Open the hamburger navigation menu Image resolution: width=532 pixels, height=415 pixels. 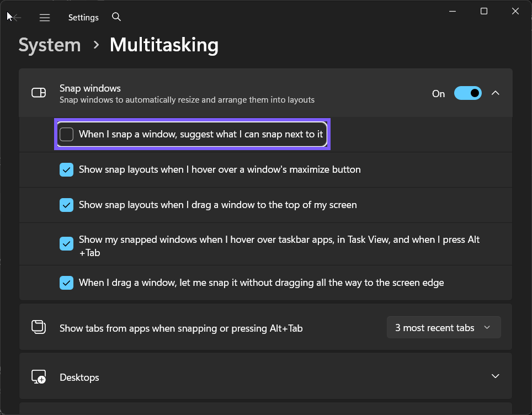click(45, 17)
